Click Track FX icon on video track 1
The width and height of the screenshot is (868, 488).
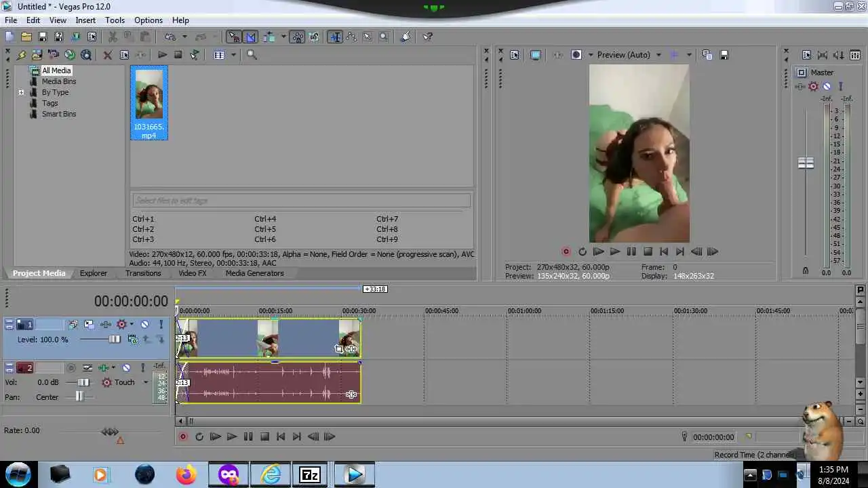pos(121,324)
